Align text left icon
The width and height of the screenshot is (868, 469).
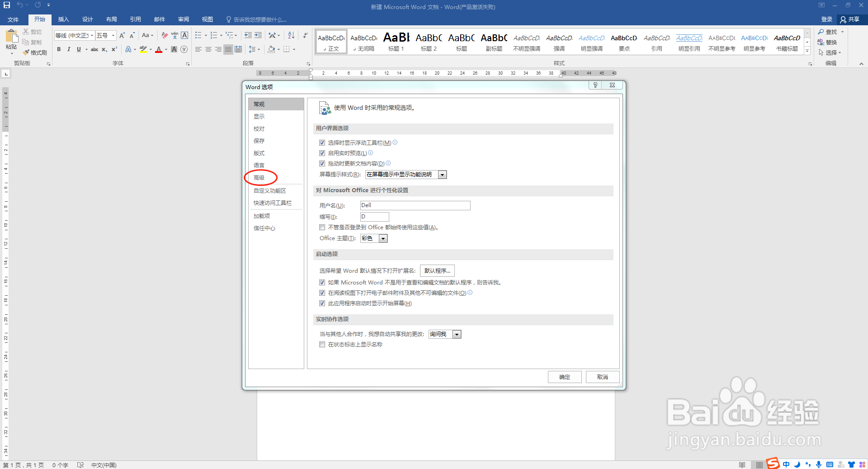coord(198,49)
